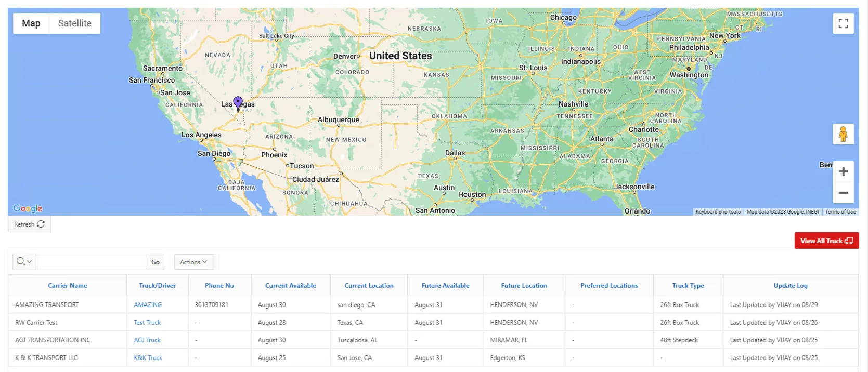Sort by the Truck/Driver column header

tap(158, 285)
